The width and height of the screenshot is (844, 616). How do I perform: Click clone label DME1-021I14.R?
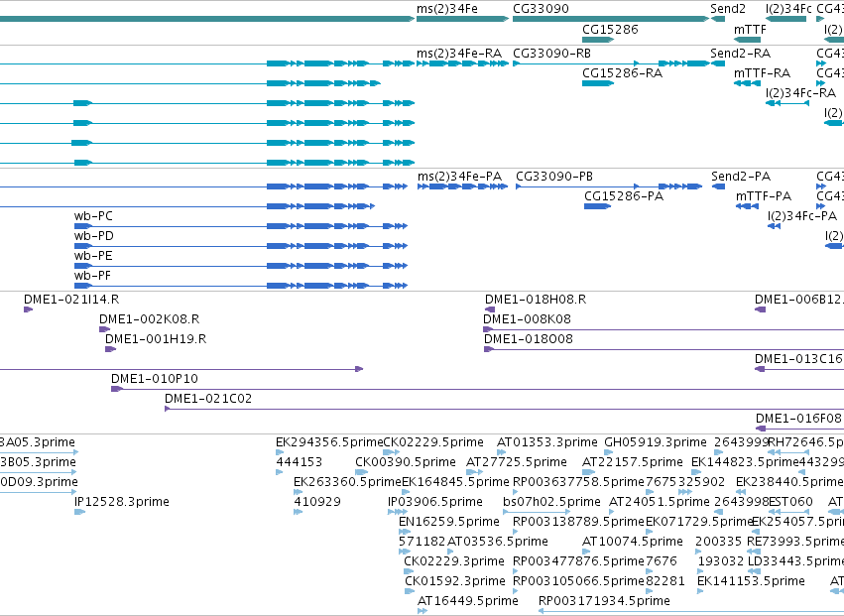pyautogui.click(x=71, y=300)
